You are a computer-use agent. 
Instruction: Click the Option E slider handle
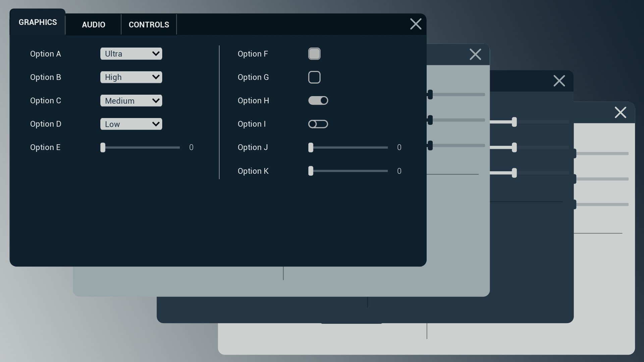[103, 147]
